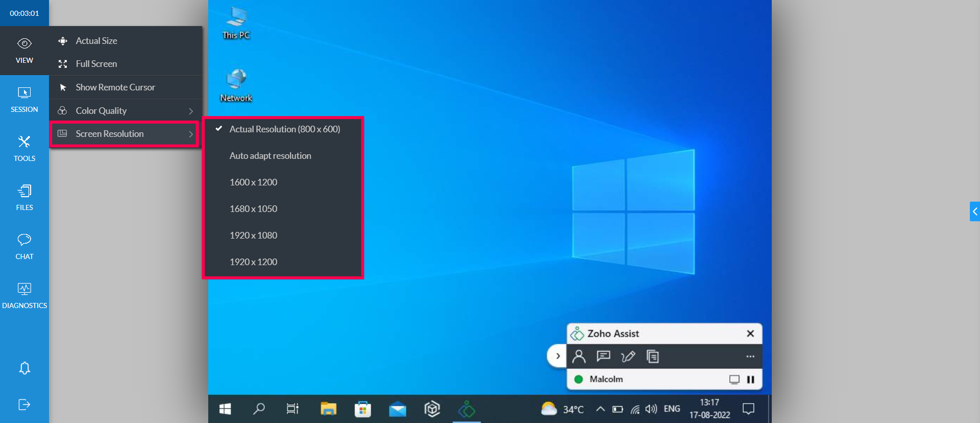The image size is (980, 423).
Task: Open the FILES sidebar section
Action: pyautogui.click(x=24, y=198)
